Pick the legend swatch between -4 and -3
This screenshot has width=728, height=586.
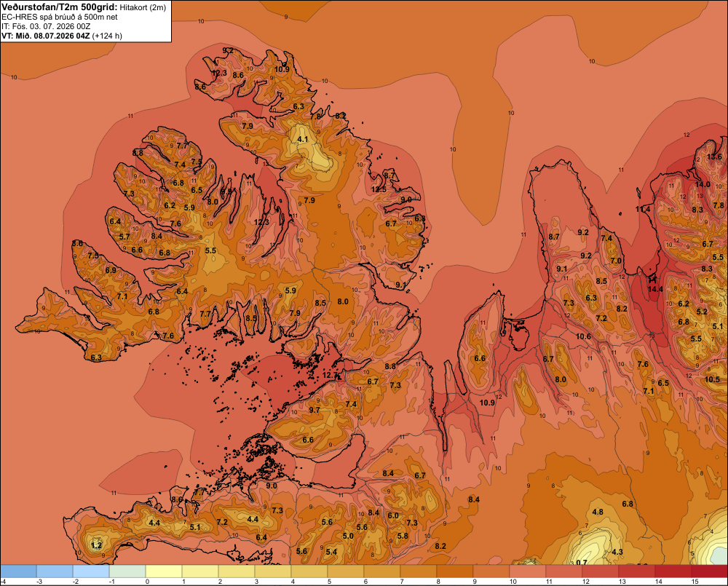(x=18, y=571)
